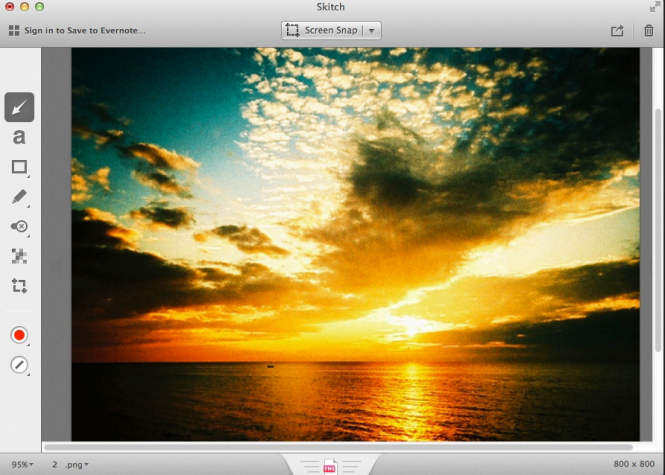Viewport: 665px width, 475px height.
Task: Click the sunset image on the canvas
Action: click(x=355, y=245)
